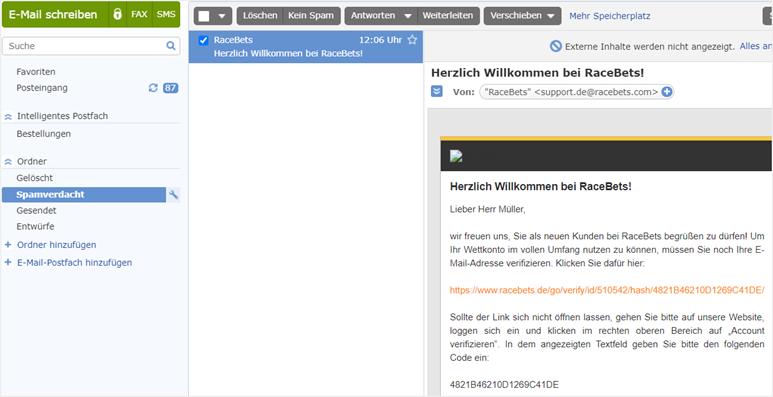Viewport: 773px width, 397px height.
Task: Click the Alles anzeigen link
Action: (x=756, y=46)
